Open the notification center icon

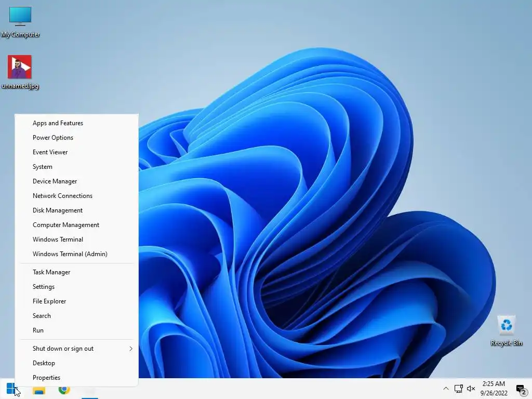(521, 389)
